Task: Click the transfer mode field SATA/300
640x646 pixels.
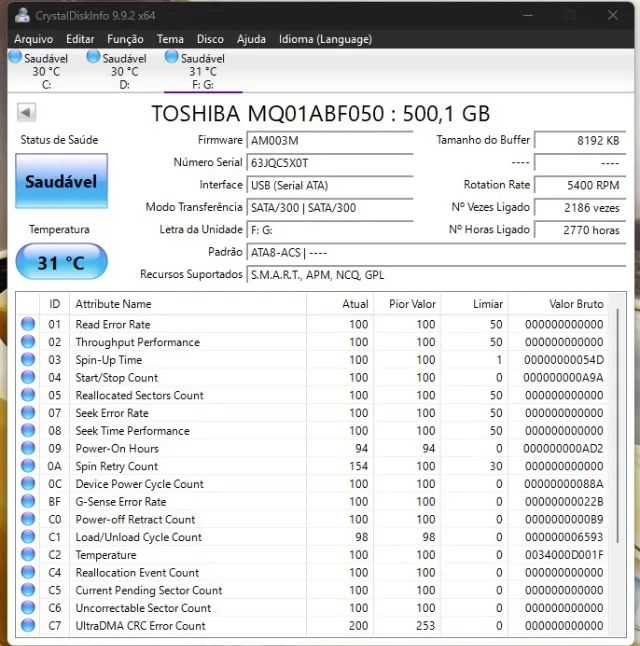Action: tap(330, 208)
